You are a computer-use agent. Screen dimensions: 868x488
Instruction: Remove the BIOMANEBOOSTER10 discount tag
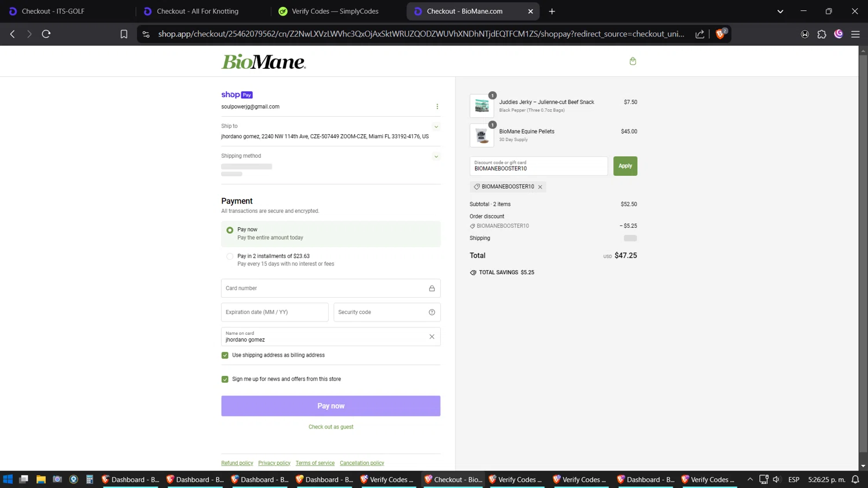[x=540, y=187]
